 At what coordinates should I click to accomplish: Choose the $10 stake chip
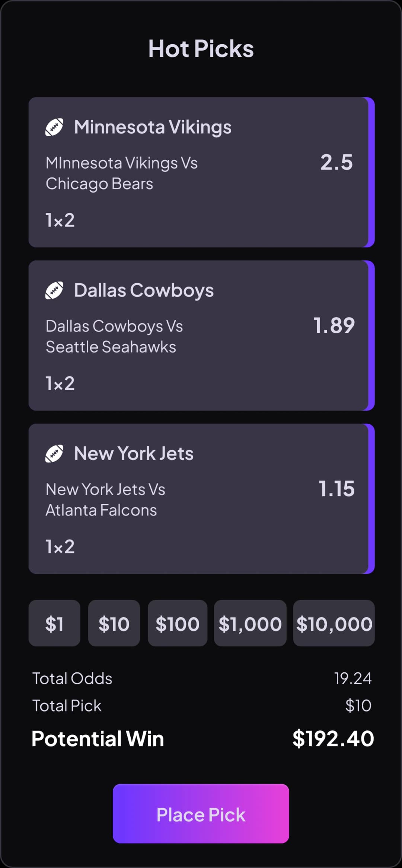[114, 623]
